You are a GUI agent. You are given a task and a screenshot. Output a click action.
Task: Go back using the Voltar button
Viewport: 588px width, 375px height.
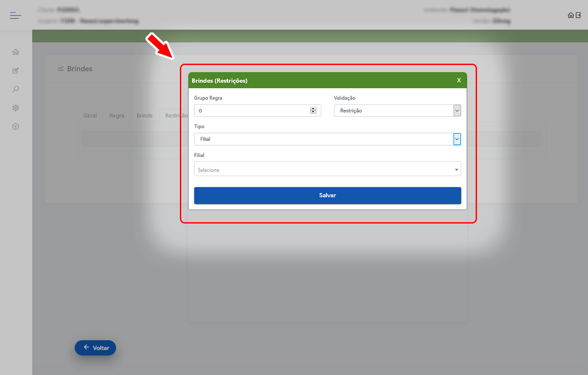pyautogui.click(x=95, y=348)
